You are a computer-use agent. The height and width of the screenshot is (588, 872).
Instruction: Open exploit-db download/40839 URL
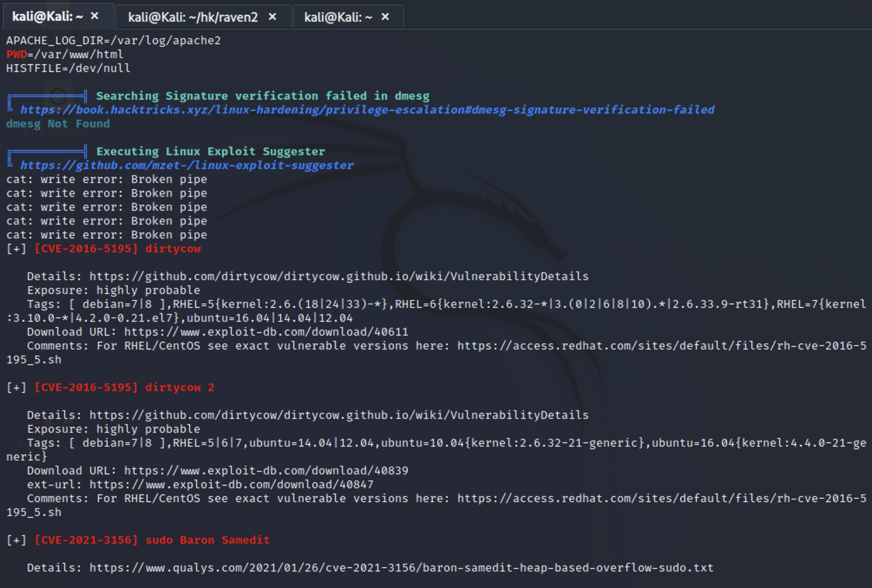click(266, 471)
